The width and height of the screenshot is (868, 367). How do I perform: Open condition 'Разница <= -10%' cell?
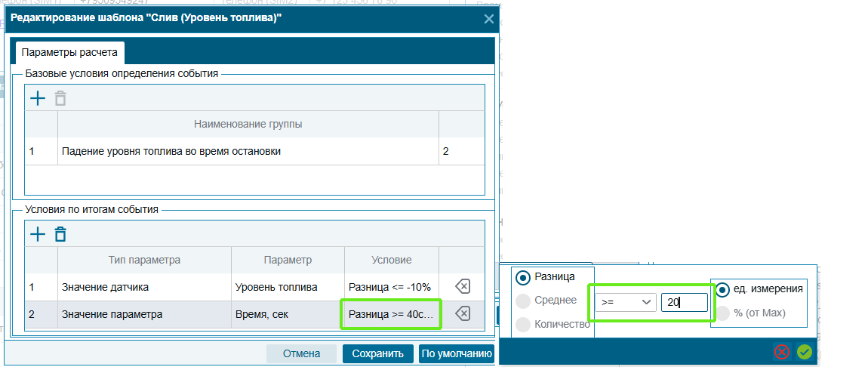click(392, 287)
